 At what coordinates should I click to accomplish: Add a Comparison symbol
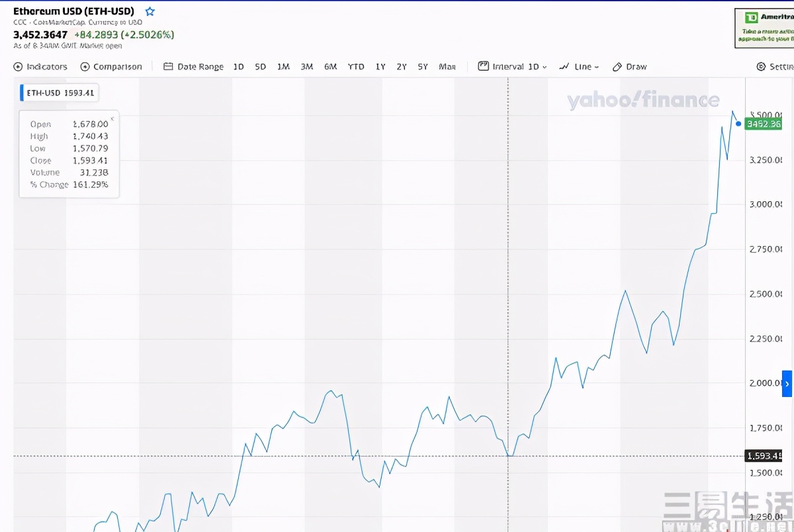(111, 67)
